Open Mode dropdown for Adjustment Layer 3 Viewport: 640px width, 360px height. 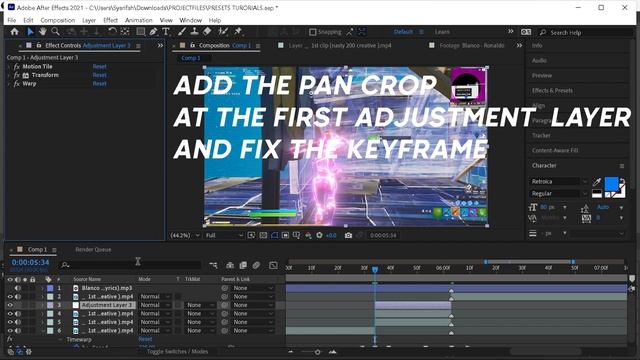pos(155,305)
